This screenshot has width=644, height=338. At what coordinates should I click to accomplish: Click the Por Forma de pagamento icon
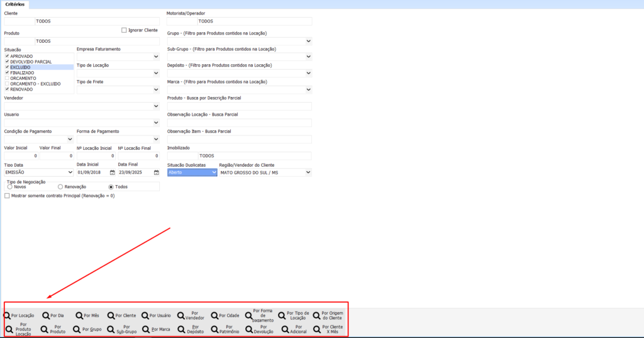pos(248,315)
